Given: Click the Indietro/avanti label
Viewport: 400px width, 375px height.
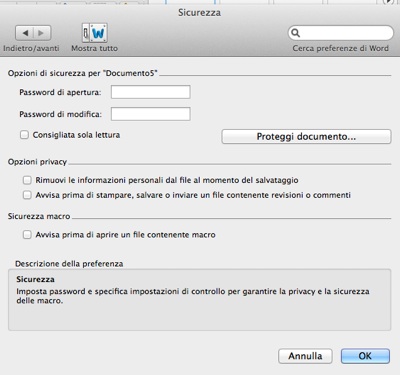Looking at the screenshot, I should pyautogui.click(x=31, y=48).
